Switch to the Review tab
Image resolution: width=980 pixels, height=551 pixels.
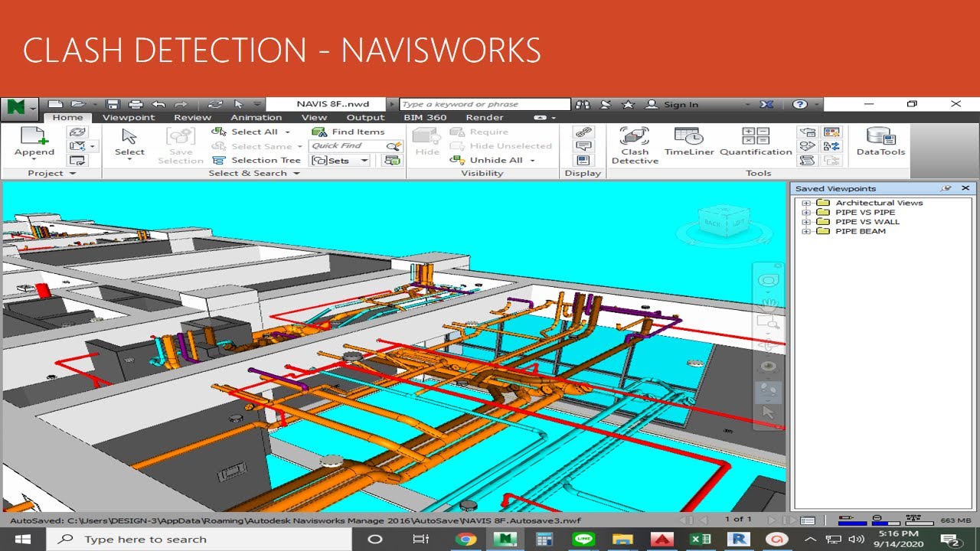click(x=192, y=117)
